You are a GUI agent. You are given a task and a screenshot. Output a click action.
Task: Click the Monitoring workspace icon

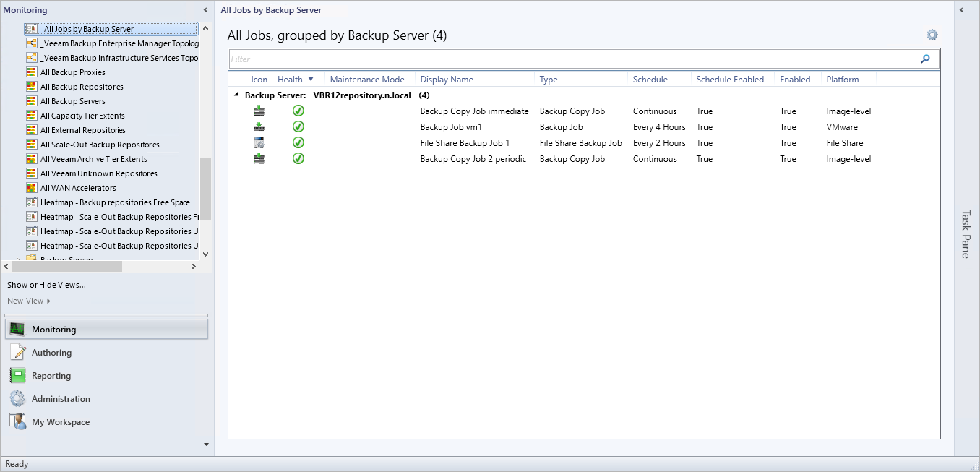coord(18,330)
